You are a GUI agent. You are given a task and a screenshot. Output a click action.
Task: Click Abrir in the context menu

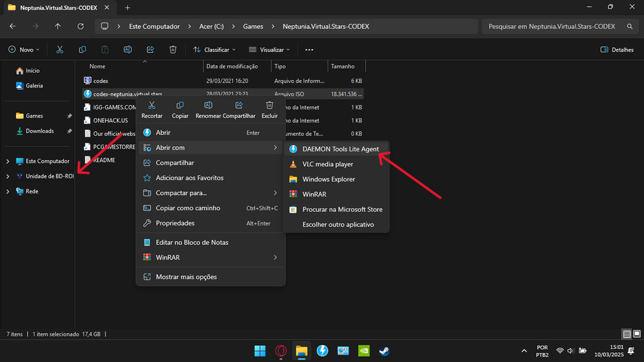[x=211, y=132]
